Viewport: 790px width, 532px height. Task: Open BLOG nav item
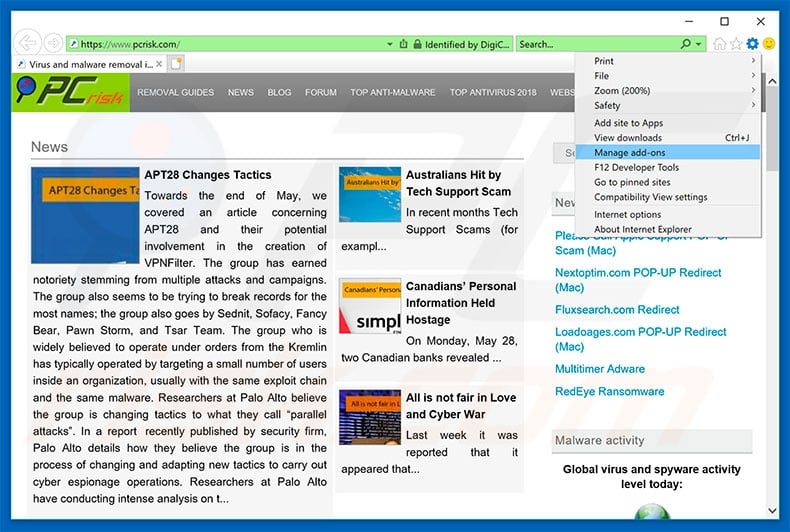click(x=279, y=93)
